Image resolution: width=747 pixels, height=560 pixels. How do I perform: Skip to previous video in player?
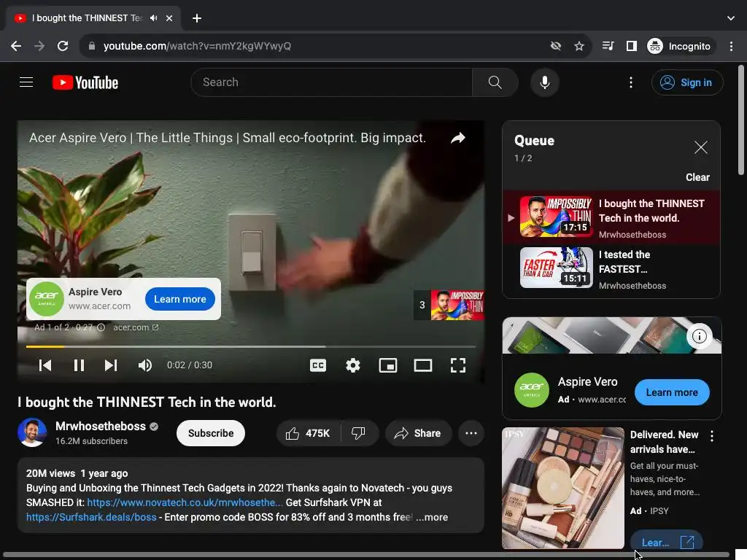coord(45,365)
